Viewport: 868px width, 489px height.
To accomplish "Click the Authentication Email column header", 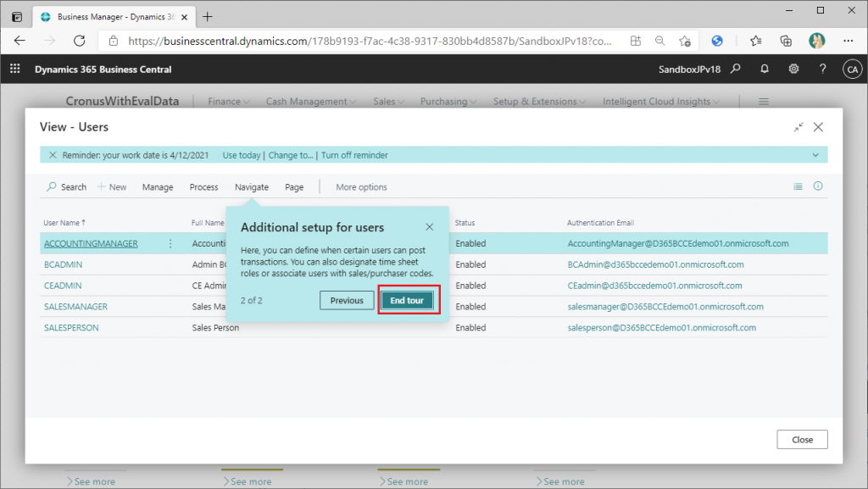I will 600,222.
